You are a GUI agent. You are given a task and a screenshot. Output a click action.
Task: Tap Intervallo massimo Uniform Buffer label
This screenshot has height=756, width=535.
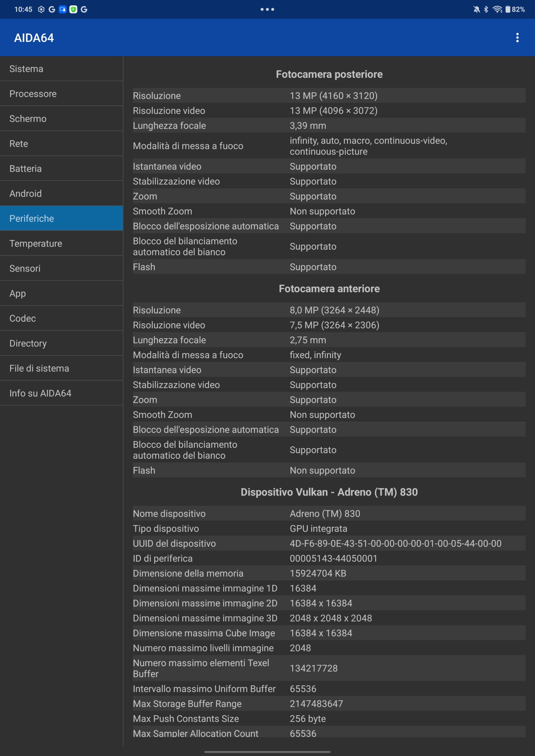[x=204, y=688]
